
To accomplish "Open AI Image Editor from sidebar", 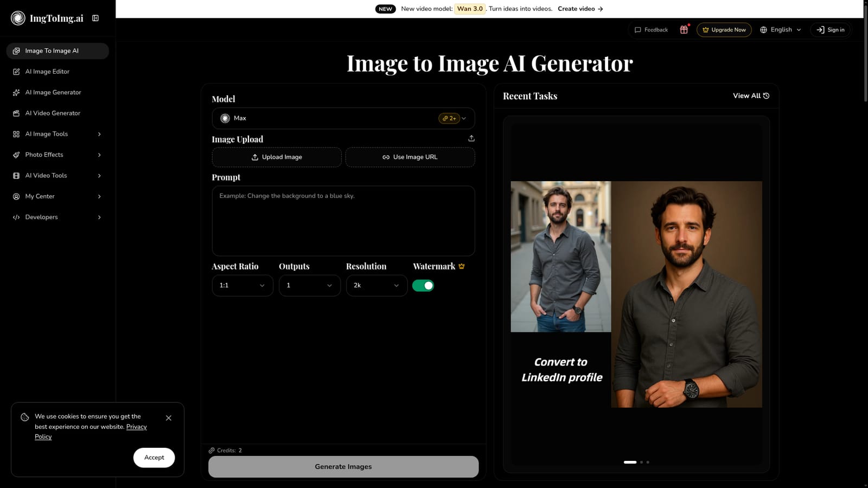I will [x=58, y=72].
